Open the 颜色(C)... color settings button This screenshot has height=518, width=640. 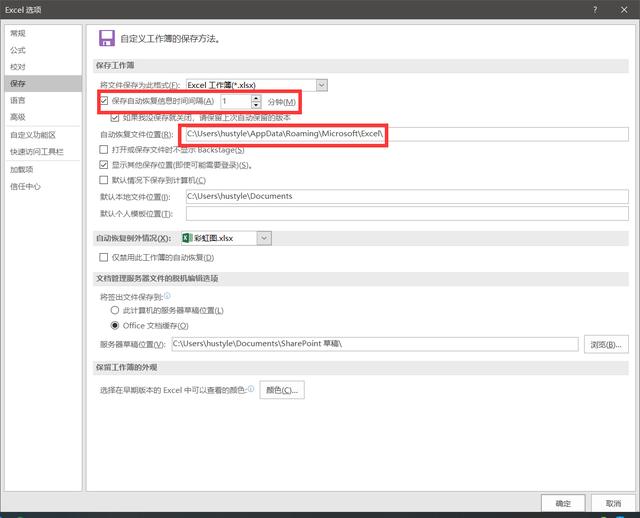pyautogui.click(x=282, y=390)
